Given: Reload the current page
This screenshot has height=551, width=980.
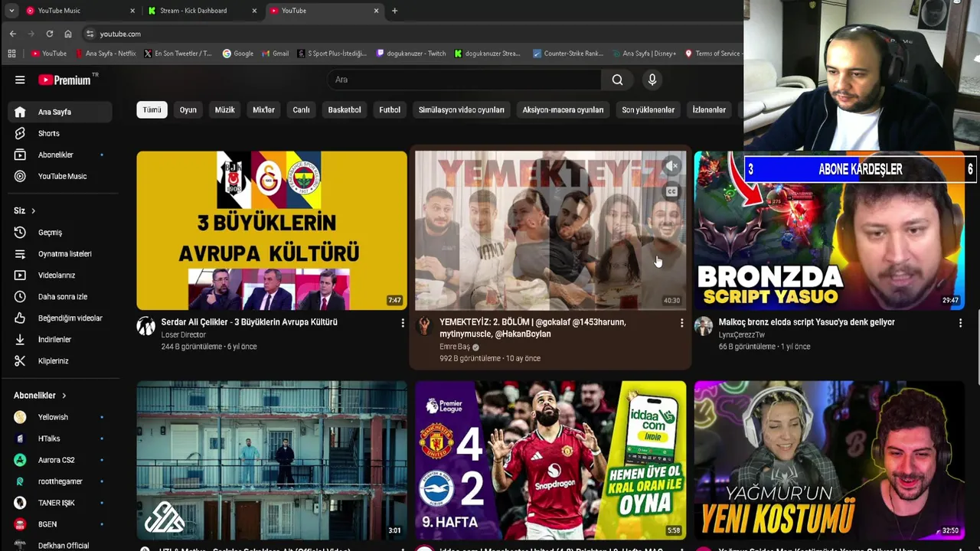Looking at the screenshot, I should (50, 34).
